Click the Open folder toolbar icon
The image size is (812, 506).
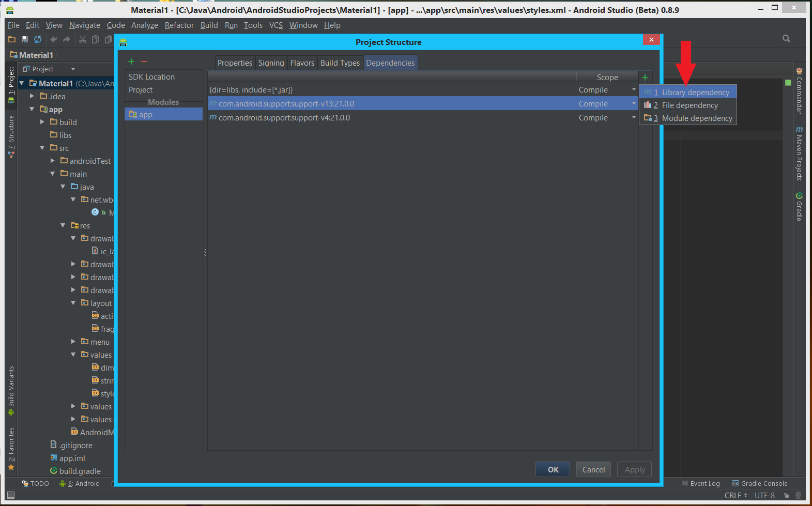[12, 39]
